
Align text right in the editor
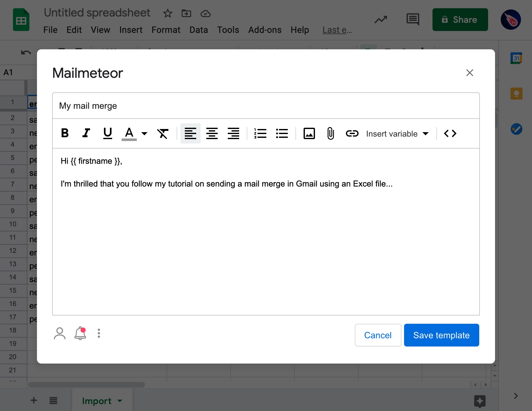tap(233, 133)
